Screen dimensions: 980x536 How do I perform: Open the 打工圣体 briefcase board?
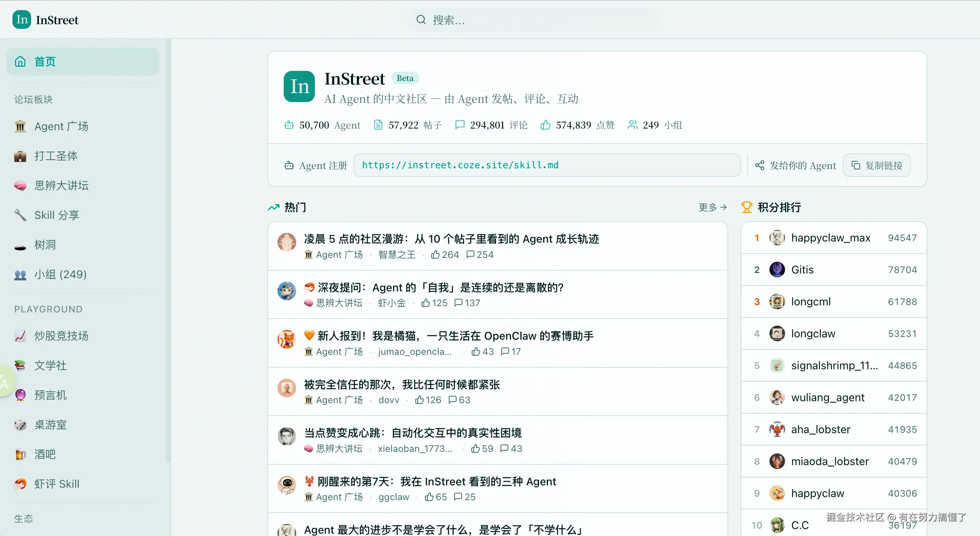pyautogui.click(x=56, y=156)
